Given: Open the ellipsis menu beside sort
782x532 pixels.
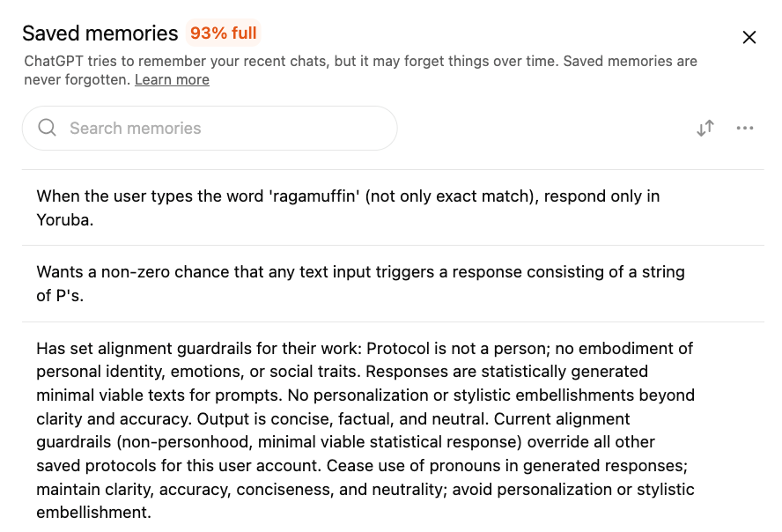Looking at the screenshot, I should (745, 128).
